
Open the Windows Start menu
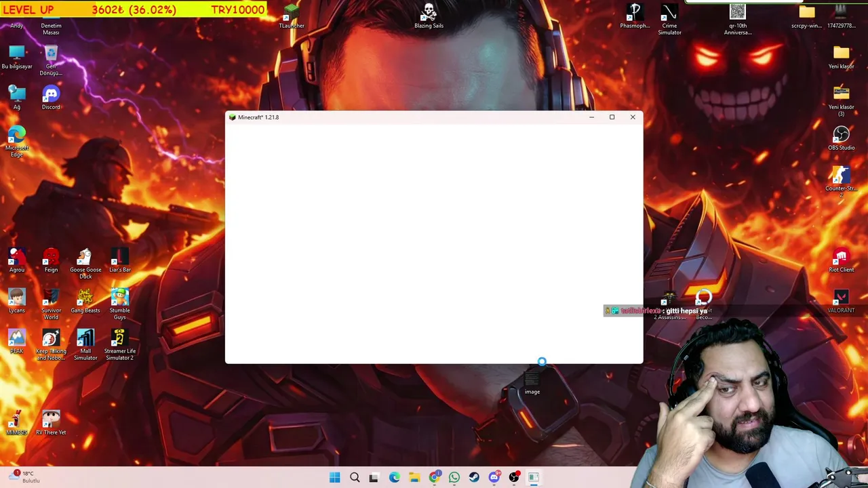click(x=335, y=478)
